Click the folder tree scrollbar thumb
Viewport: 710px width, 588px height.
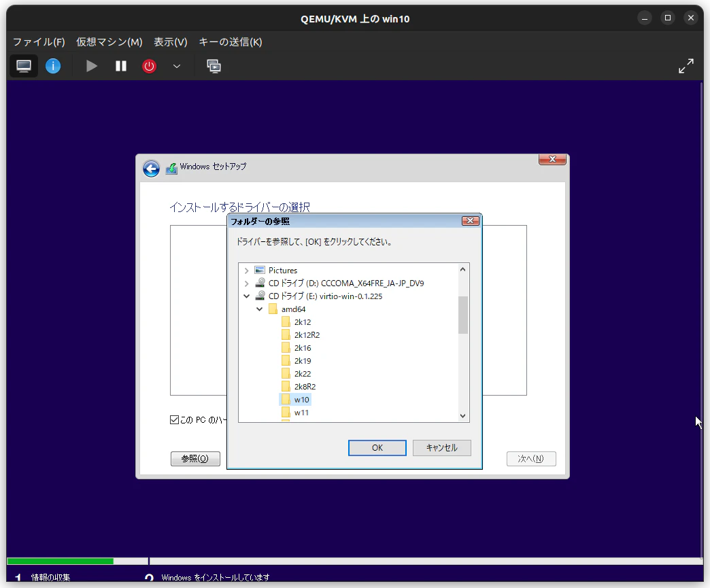462,315
